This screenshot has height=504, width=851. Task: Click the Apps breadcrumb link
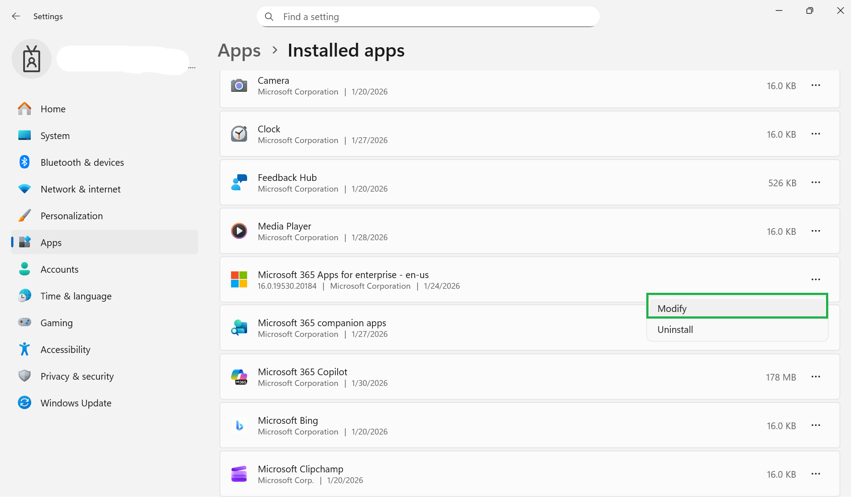[x=239, y=51]
